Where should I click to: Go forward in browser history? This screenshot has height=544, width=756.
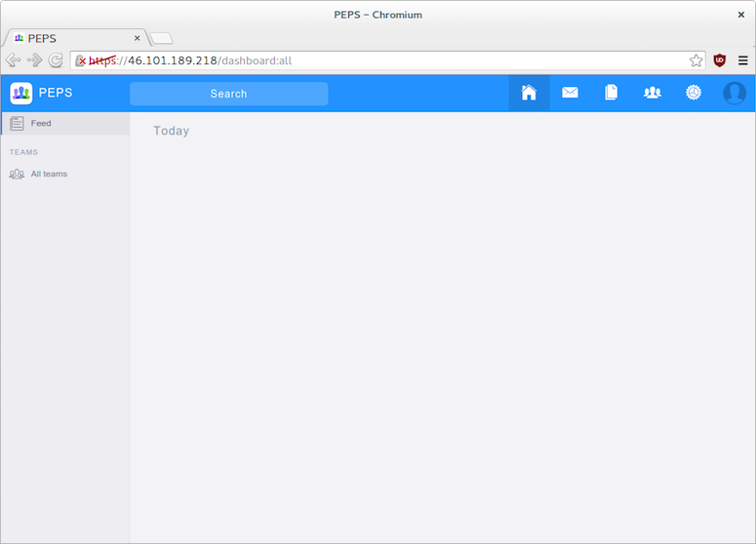tap(34, 60)
